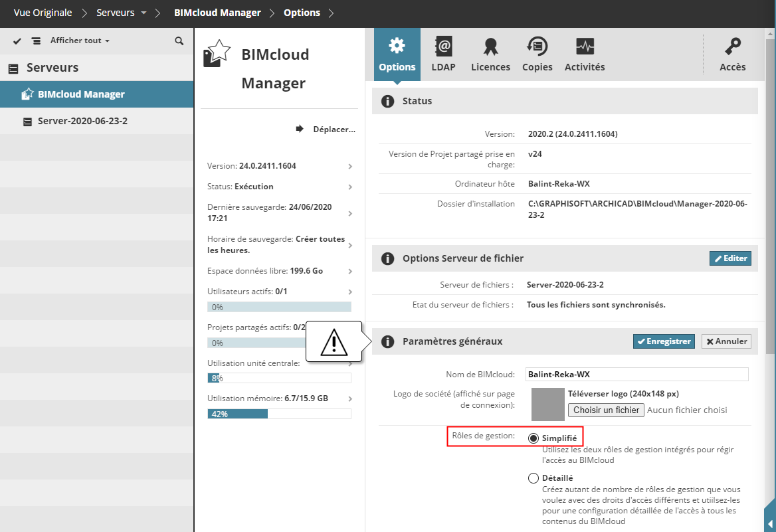776x532 pixels.
Task: Expand the Espace données libre row chevron
Action: 350,271
